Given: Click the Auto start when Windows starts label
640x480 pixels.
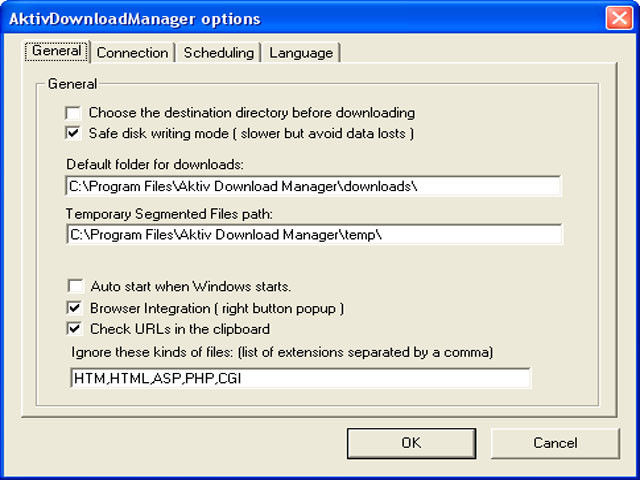Looking at the screenshot, I should [191, 286].
